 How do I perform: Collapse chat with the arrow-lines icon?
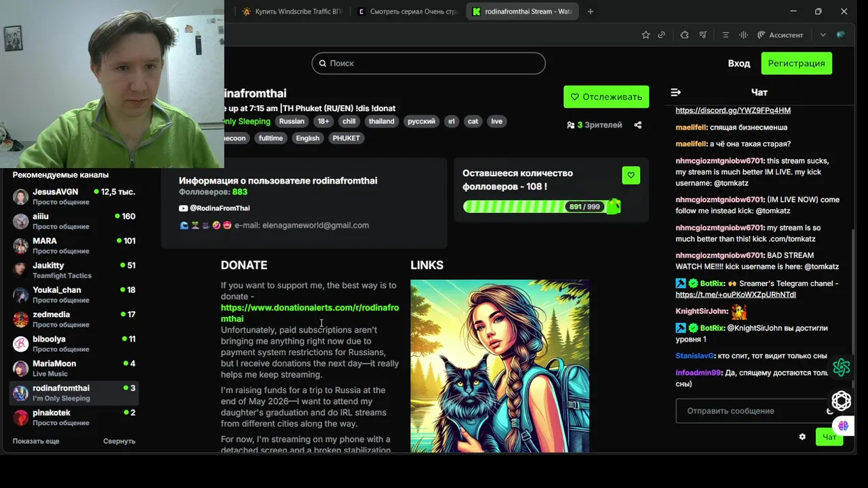675,92
